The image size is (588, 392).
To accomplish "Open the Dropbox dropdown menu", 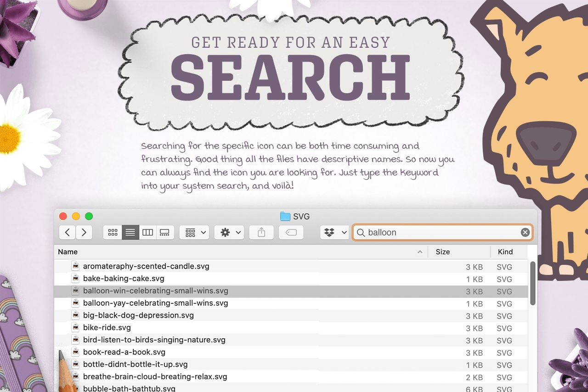I will (334, 233).
